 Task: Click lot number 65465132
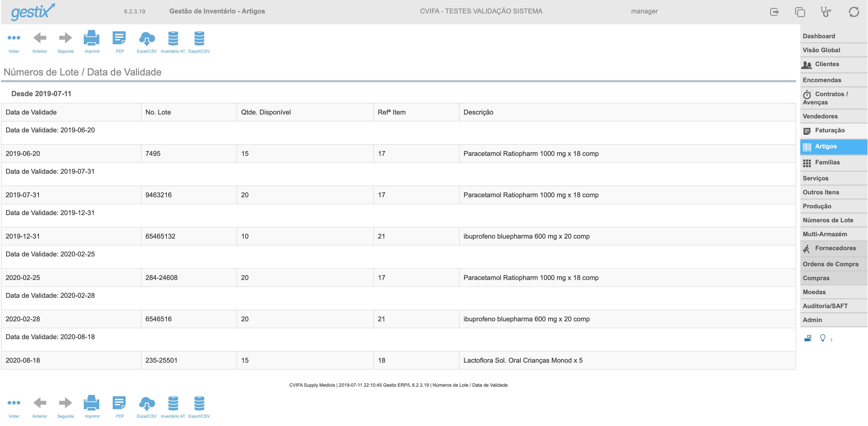pos(160,236)
